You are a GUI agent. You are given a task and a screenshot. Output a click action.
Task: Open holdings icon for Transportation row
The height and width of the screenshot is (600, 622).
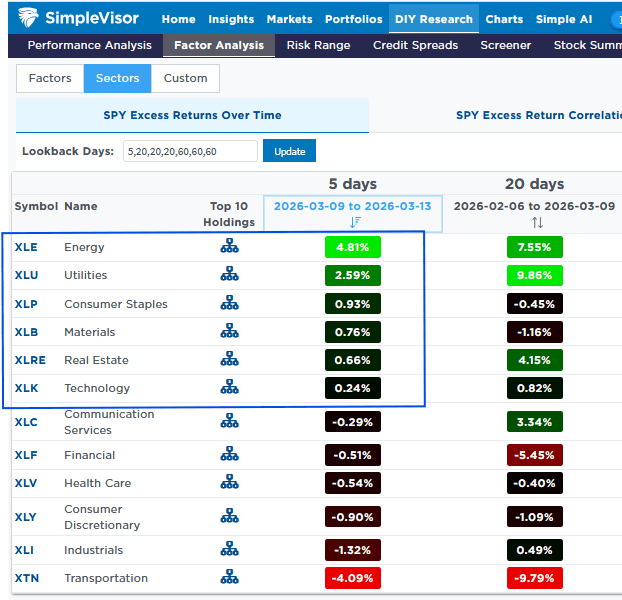230,578
